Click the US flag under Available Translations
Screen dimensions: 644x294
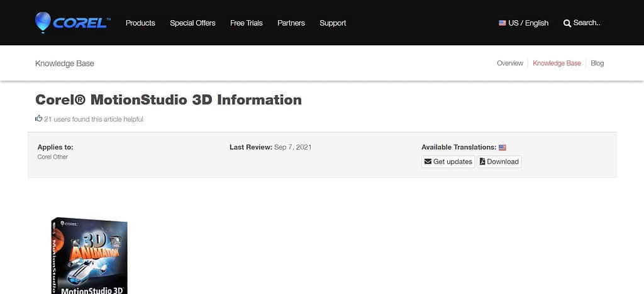(x=502, y=147)
